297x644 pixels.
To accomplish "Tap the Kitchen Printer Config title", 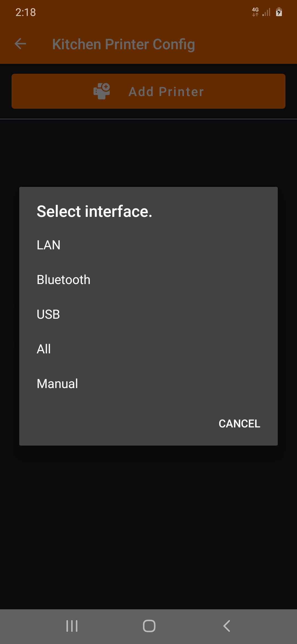I will (123, 44).
